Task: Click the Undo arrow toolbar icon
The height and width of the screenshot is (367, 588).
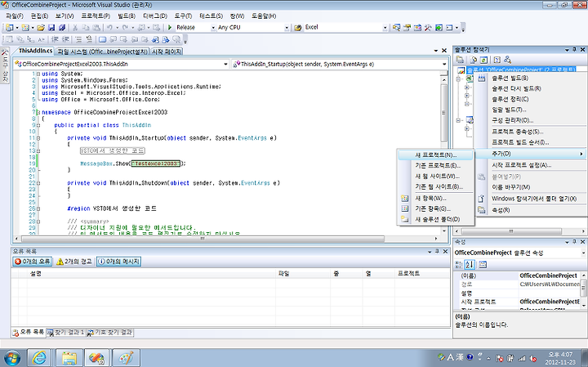Action: pos(109,28)
